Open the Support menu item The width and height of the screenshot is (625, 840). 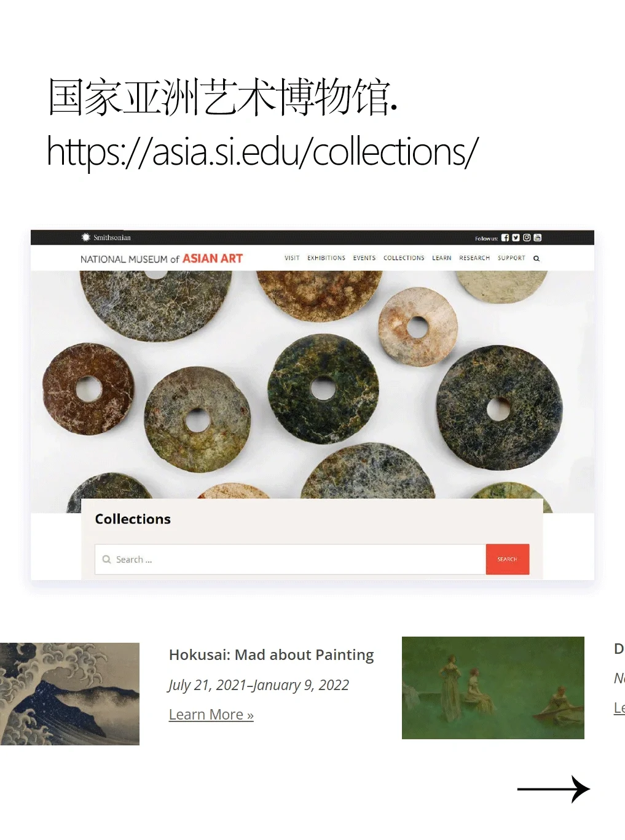pos(511,258)
